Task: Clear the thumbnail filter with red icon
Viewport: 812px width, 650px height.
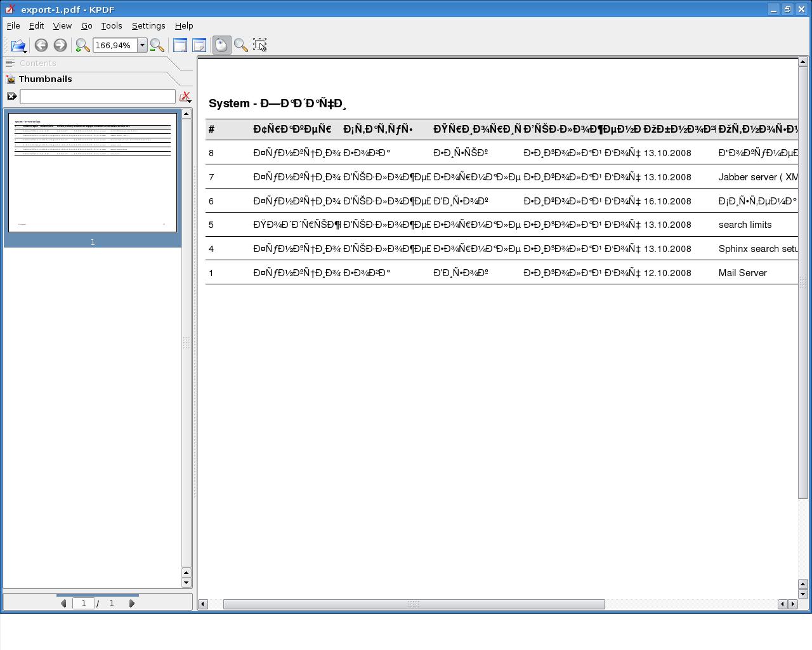Action: [185, 96]
